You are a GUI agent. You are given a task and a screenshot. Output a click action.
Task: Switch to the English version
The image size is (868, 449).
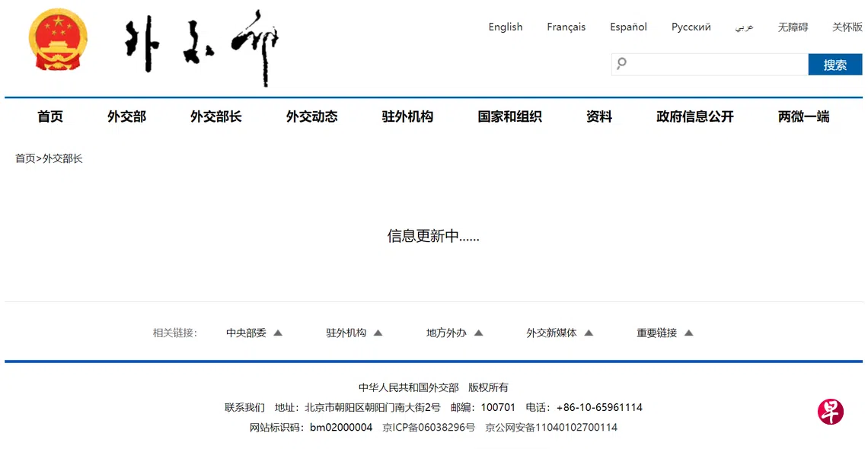[506, 27]
